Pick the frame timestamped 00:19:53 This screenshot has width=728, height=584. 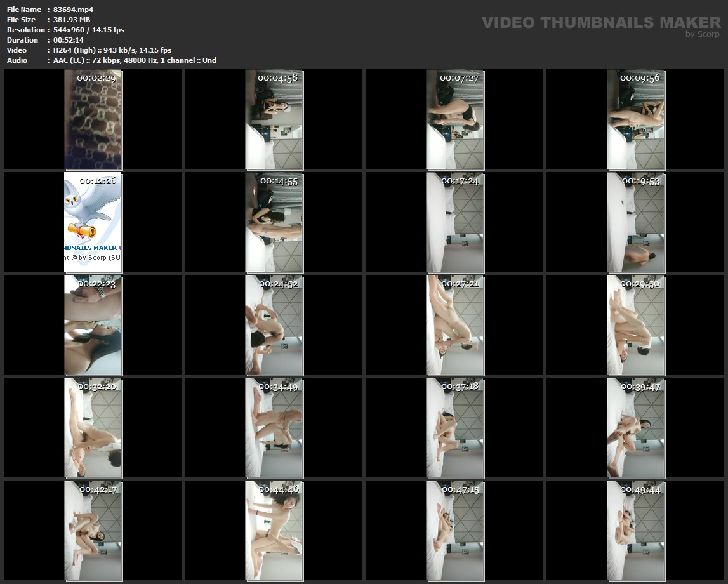click(636, 222)
